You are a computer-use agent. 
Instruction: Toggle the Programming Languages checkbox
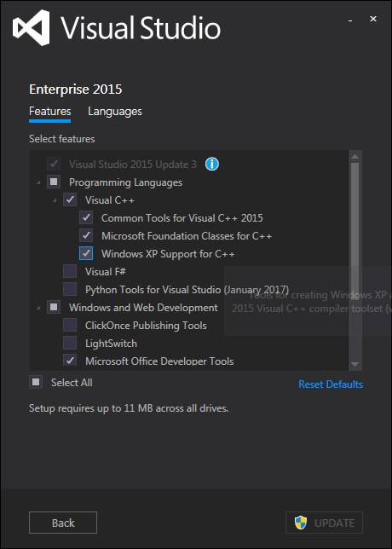point(54,182)
